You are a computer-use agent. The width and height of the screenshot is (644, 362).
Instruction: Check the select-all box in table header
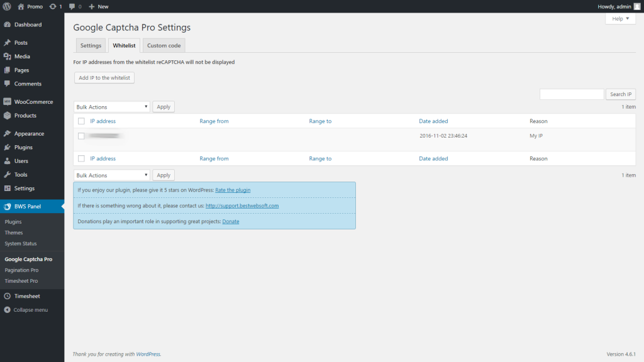[81, 121]
